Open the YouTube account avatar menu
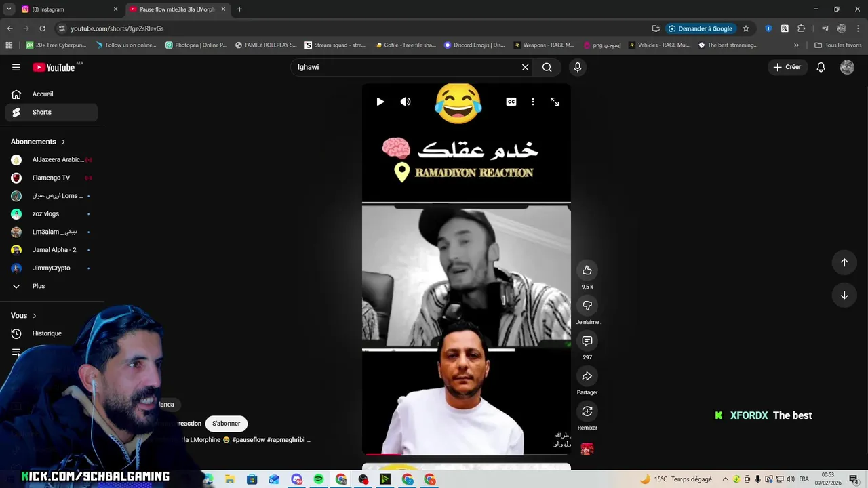Screen dimensions: 868x488 pos(847,67)
